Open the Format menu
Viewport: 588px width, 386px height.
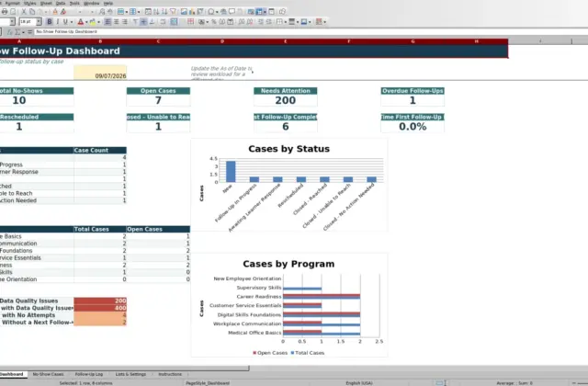coord(12,3)
